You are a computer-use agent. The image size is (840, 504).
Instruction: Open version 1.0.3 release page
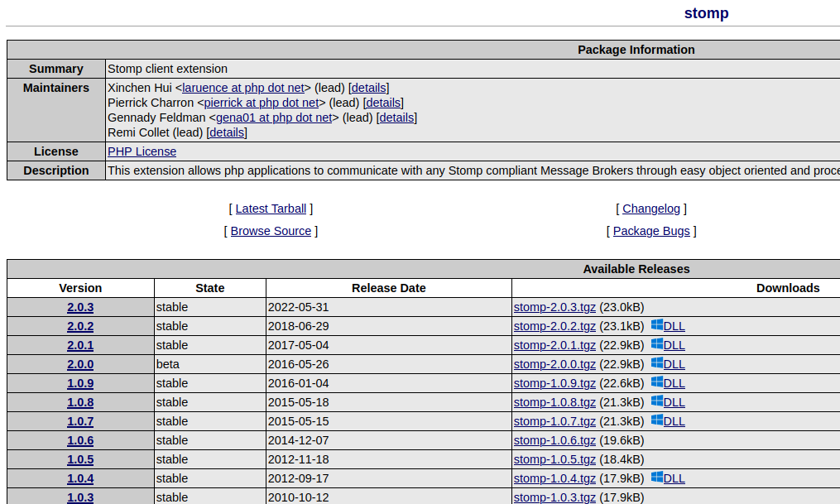[x=80, y=497]
